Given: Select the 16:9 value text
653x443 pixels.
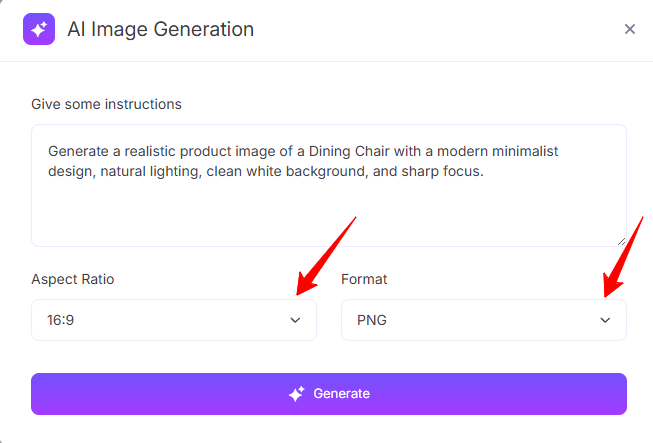Looking at the screenshot, I should tap(60, 320).
